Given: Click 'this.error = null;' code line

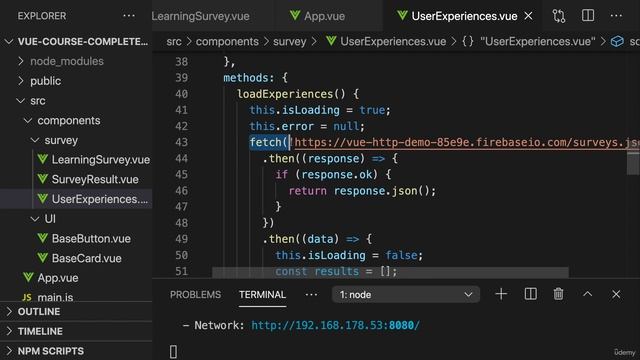Looking at the screenshot, I should point(307,126).
